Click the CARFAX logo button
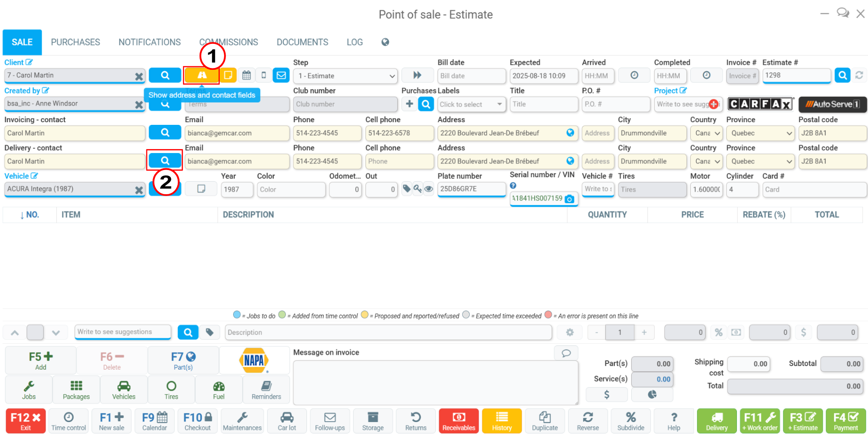Image resolution: width=868 pixels, height=439 pixels. pos(760,104)
